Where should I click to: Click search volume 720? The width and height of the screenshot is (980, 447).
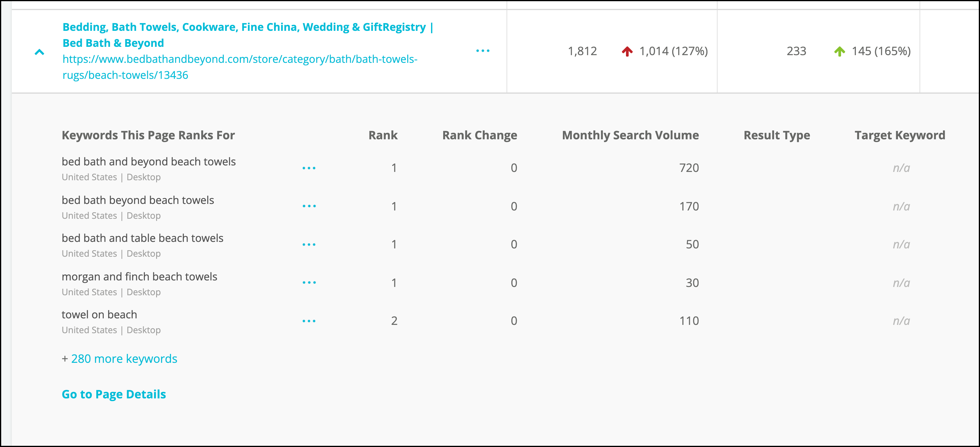(689, 168)
